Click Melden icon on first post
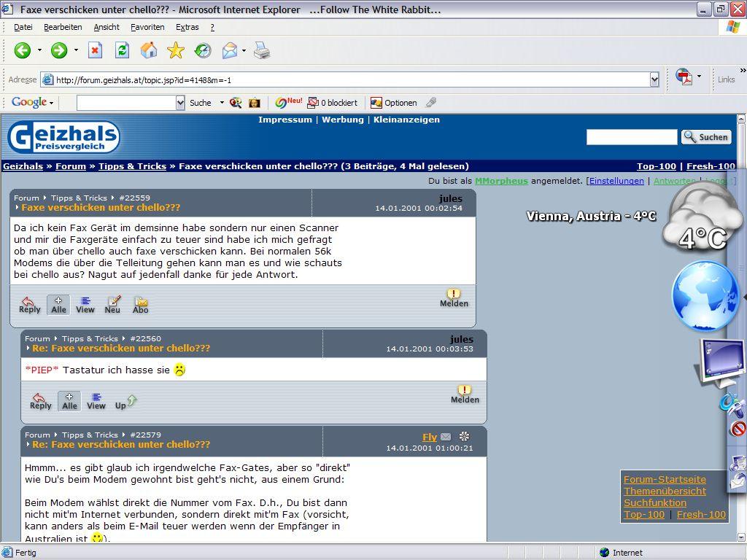 tap(454, 298)
